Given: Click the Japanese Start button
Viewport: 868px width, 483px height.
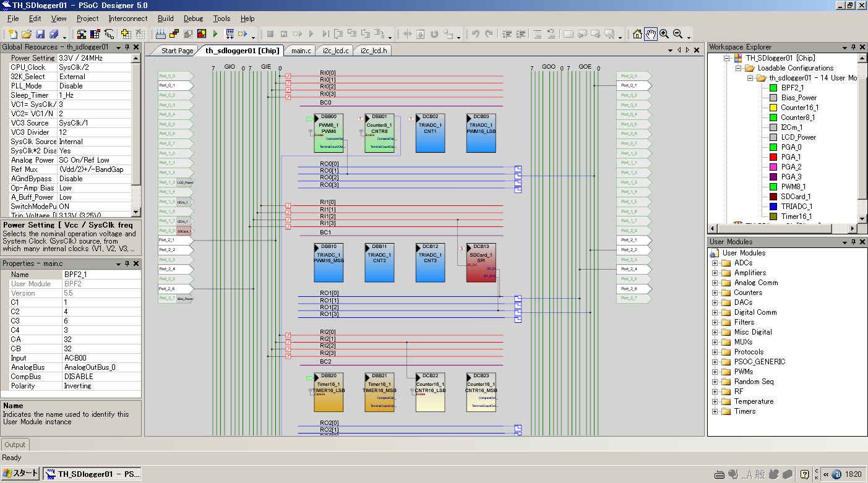Looking at the screenshot, I should pyautogui.click(x=21, y=474).
